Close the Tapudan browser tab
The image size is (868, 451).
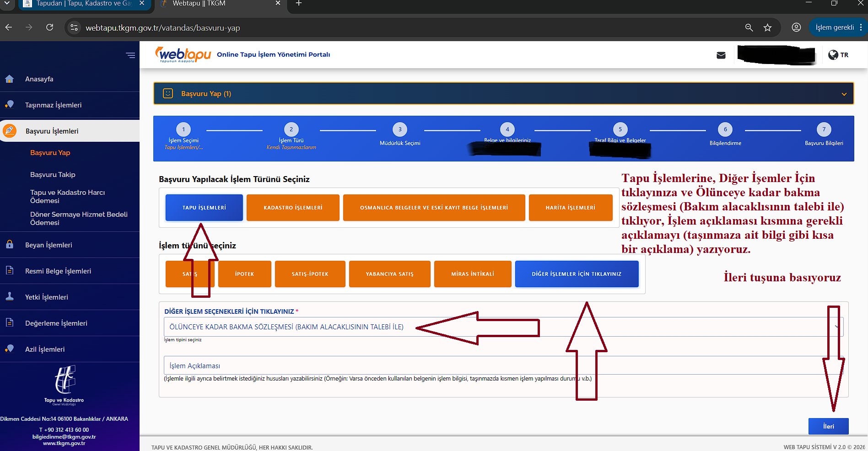(x=142, y=4)
